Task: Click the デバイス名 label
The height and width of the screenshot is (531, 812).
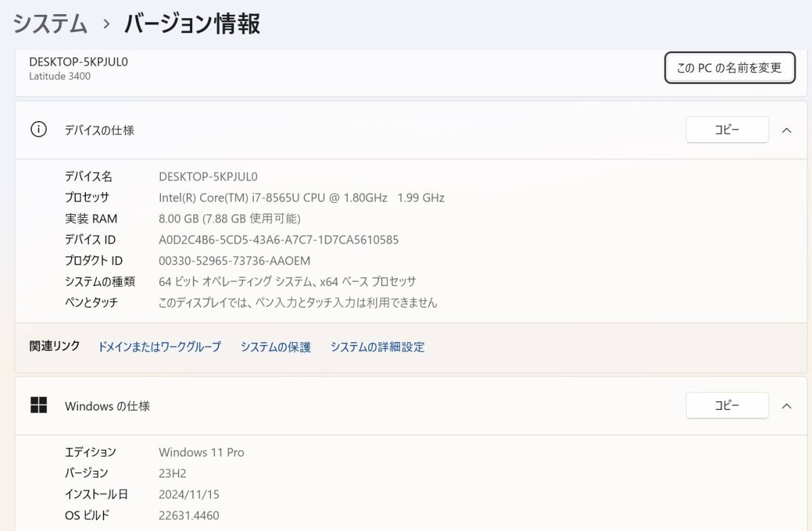Action: (89, 177)
